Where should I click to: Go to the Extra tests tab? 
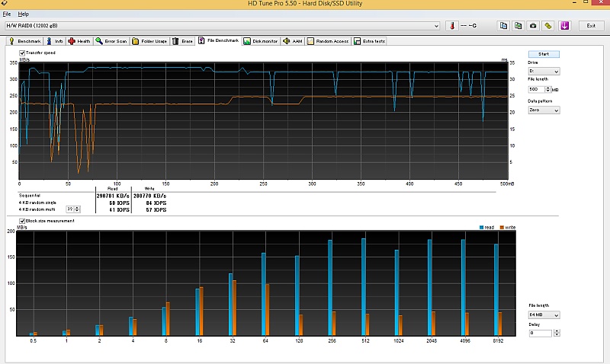370,41
